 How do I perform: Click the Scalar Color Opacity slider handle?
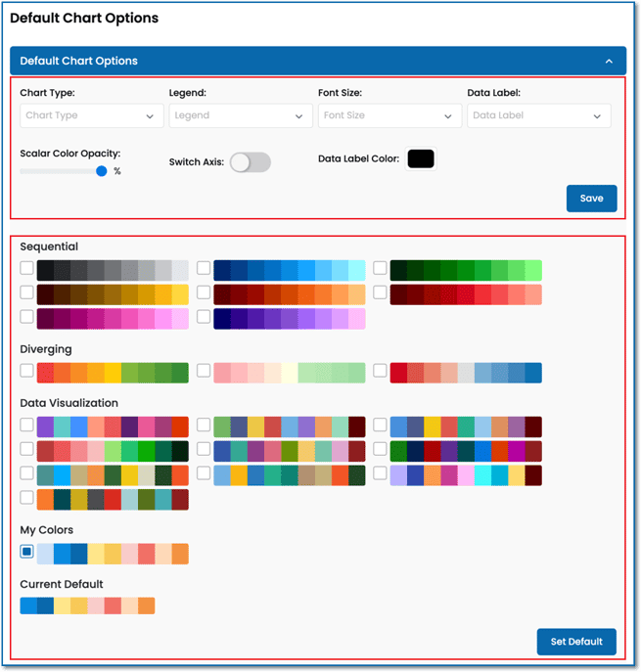(x=101, y=171)
